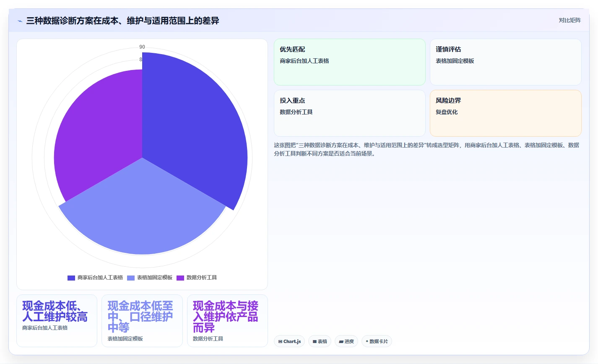The width and height of the screenshot is (598, 364).
Task: Click 数据分析工具 caption under third stat
Action: coord(208,339)
